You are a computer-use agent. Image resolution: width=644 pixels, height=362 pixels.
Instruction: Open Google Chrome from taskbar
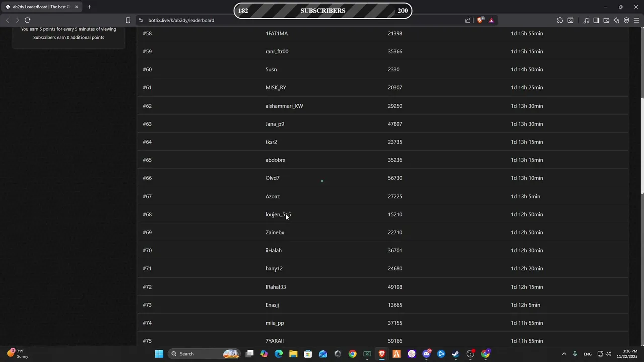point(352,354)
